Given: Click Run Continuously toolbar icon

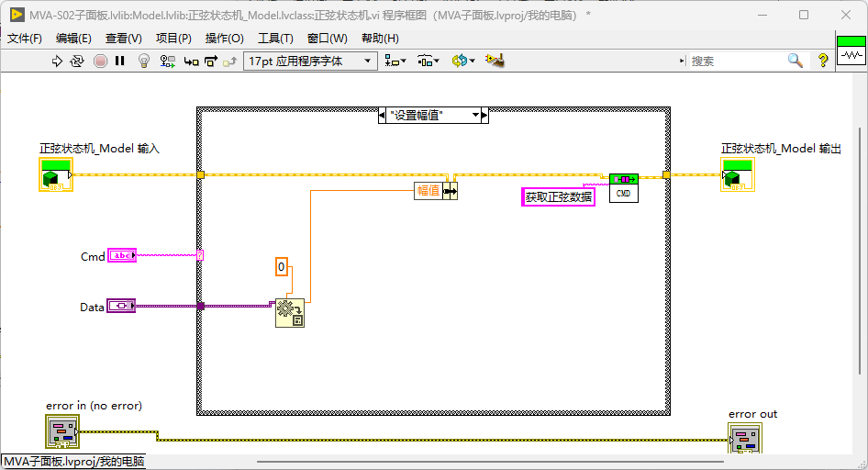Looking at the screenshot, I should click(77, 61).
